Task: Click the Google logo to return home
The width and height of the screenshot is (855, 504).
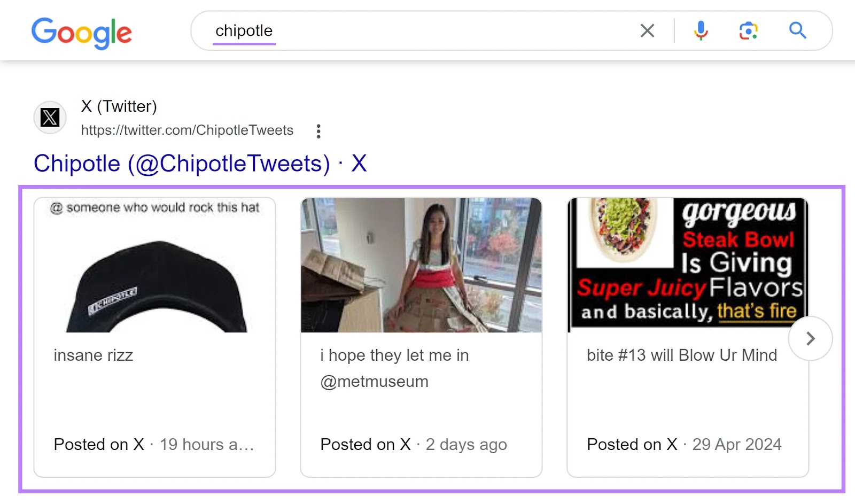Action: pyautogui.click(x=82, y=32)
